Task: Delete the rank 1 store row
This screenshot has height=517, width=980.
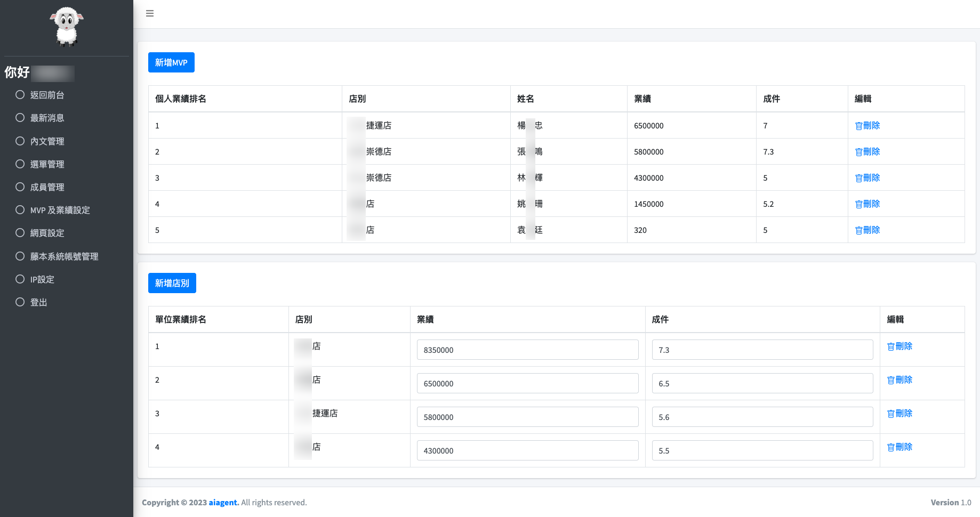Action: 900,346
